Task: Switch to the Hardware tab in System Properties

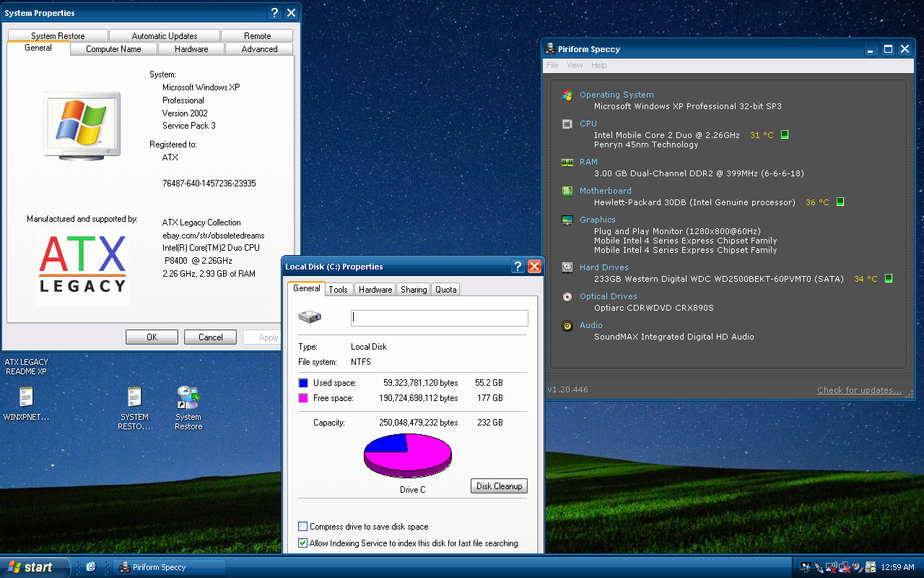Action: pos(191,49)
